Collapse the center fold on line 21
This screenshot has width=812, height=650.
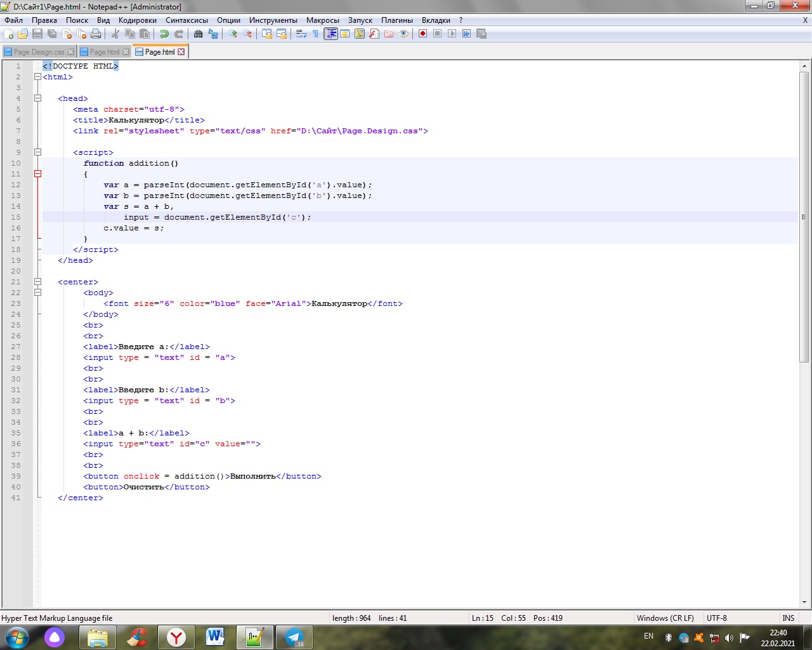37,282
